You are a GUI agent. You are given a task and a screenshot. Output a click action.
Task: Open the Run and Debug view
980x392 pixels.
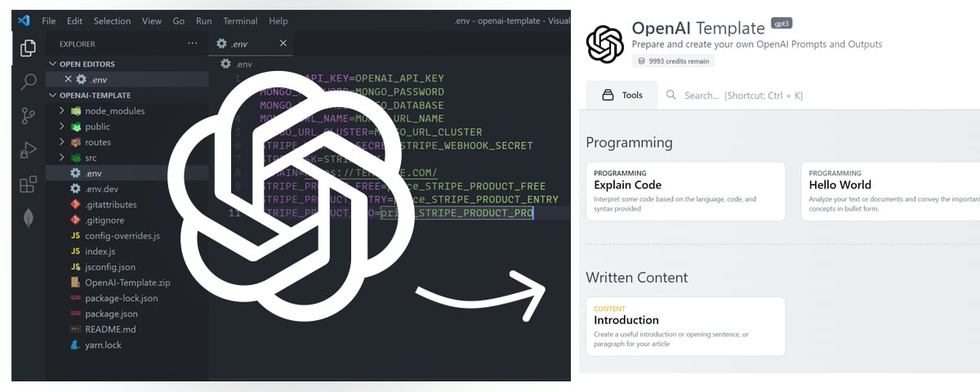(x=29, y=149)
